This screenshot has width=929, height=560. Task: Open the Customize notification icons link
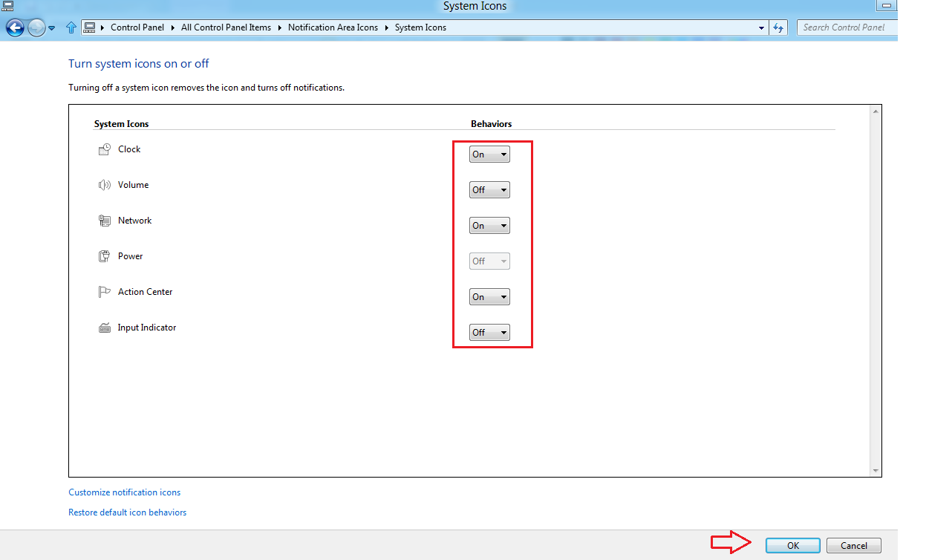tap(124, 492)
